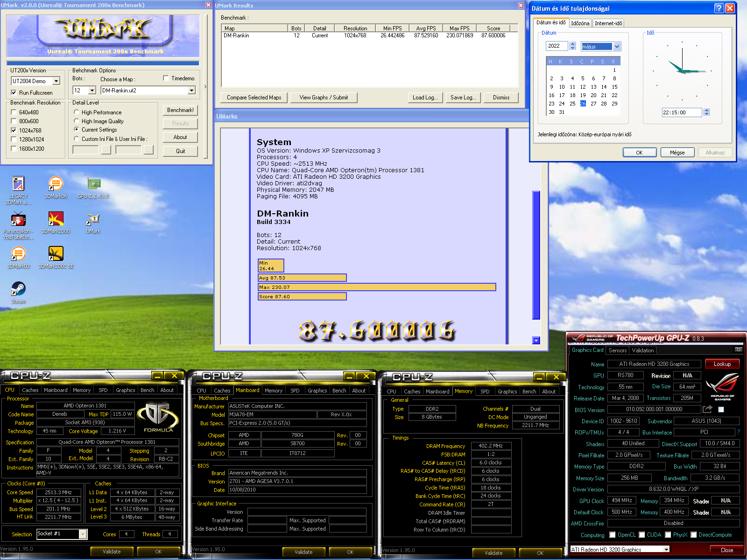Click the Save Log... button
The height and width of the screenshot is (560, 747).
point(463,98)
